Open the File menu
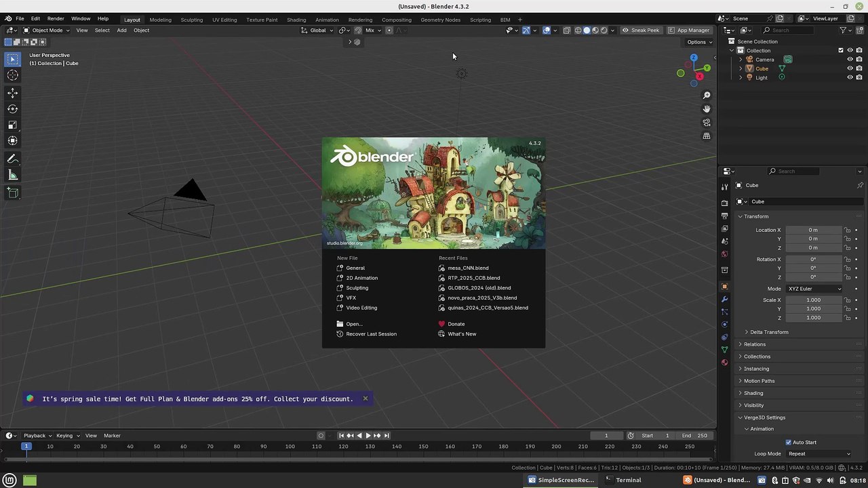The height and width of the screenshot is (488, 868). [x=20, y=19]
